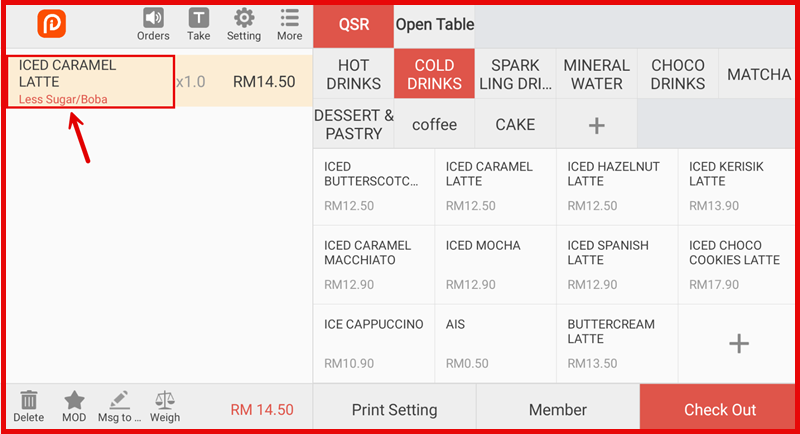Add new category with plus tile
This screenshot has height=434, width=800.
coord(596,125)
